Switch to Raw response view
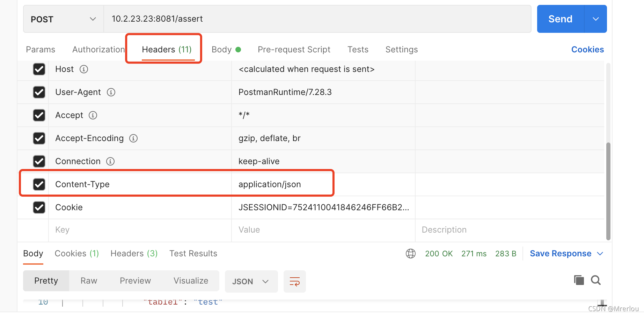 pos(89,281)
